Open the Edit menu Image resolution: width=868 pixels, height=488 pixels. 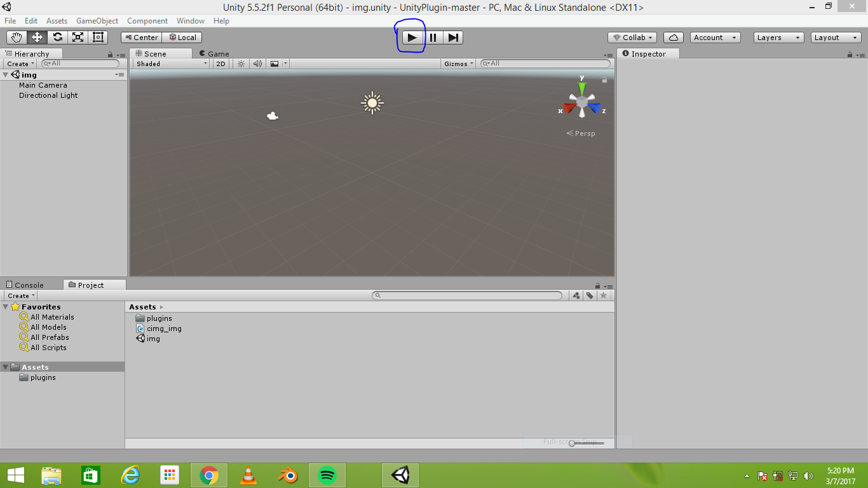pyautogui.click(x=31, y=21)
